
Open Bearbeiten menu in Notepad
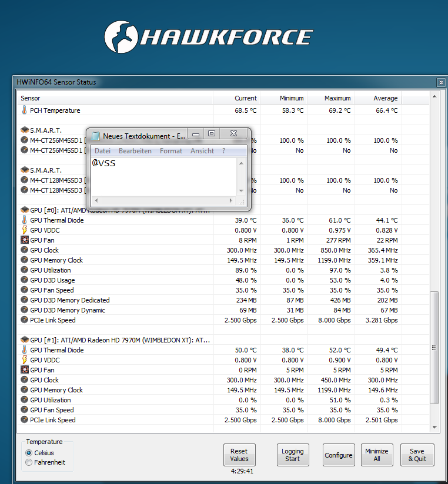click(x=135, y=151)
